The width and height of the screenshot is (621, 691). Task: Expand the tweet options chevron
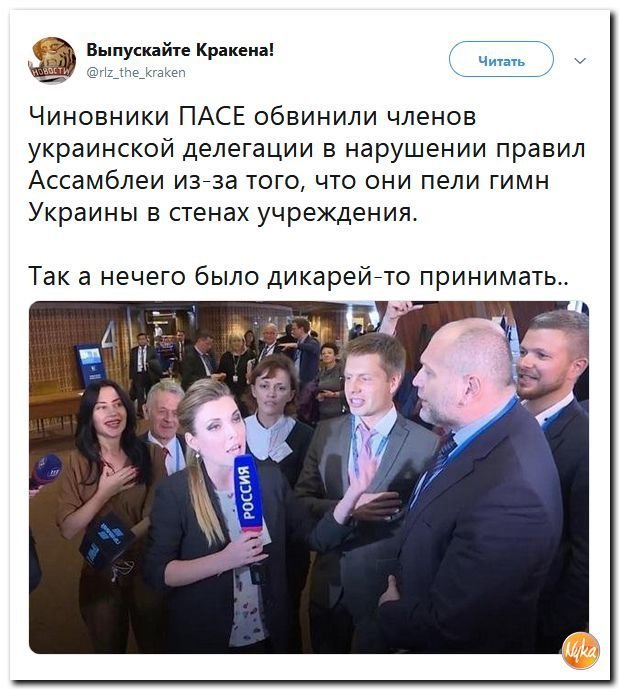tap(580, 60)
